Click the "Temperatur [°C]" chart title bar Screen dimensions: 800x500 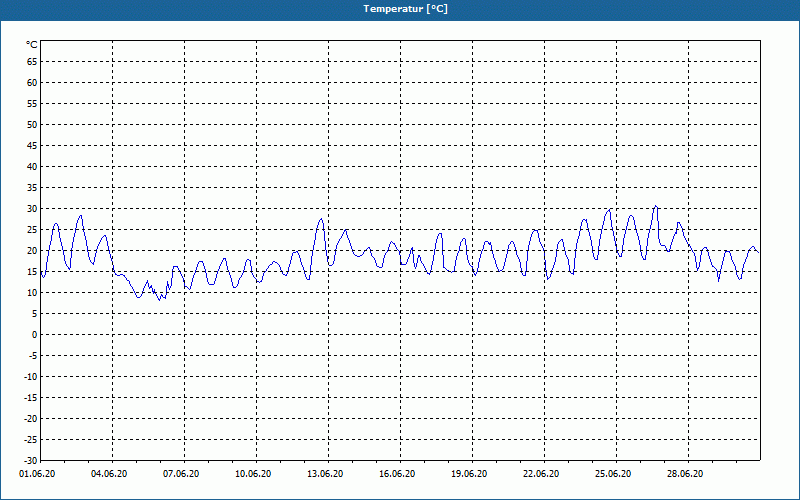[x=400, y=9]
